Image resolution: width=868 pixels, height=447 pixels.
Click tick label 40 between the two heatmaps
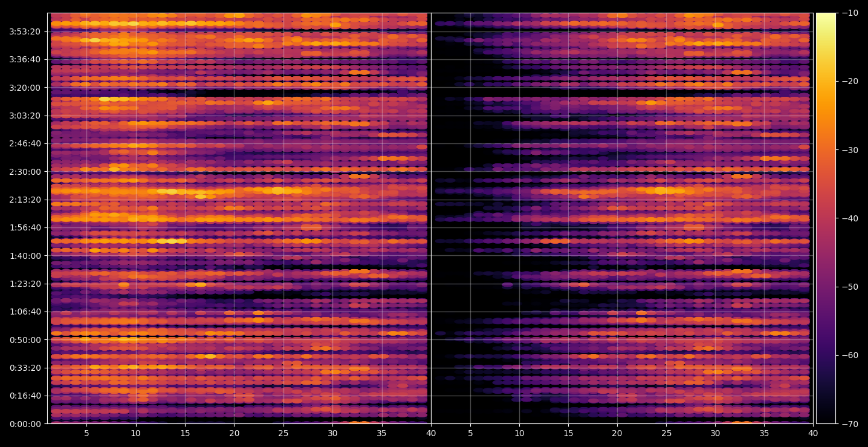(431, 433)
